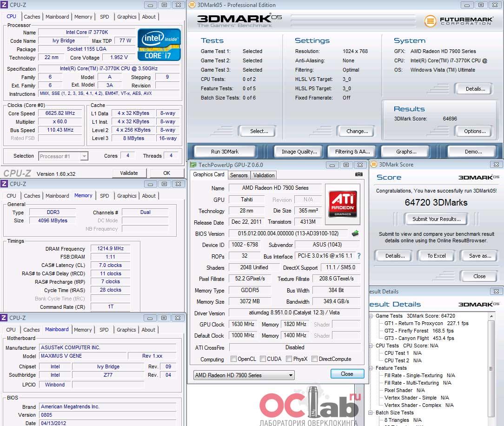Image resolution: width=504 pixels, height=426 pixels.
Task: Enable the DirectCompute checkbox
Action: (315, 359)
